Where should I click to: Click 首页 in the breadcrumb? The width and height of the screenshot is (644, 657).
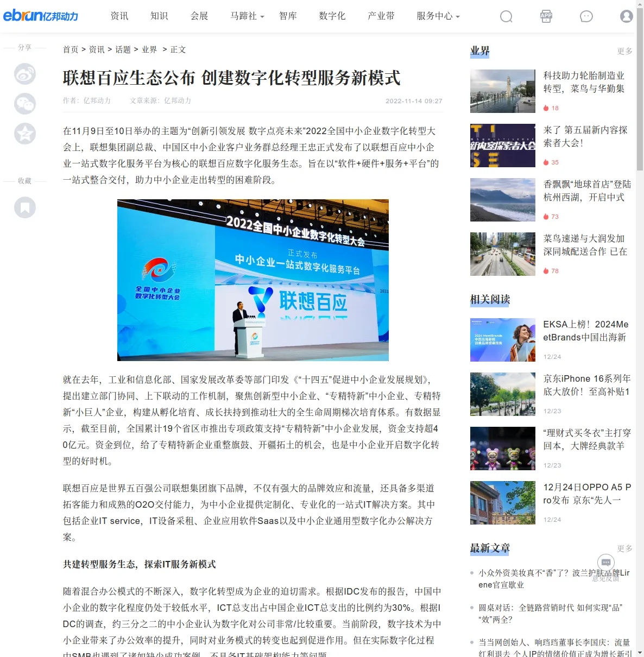pos(71,49)
